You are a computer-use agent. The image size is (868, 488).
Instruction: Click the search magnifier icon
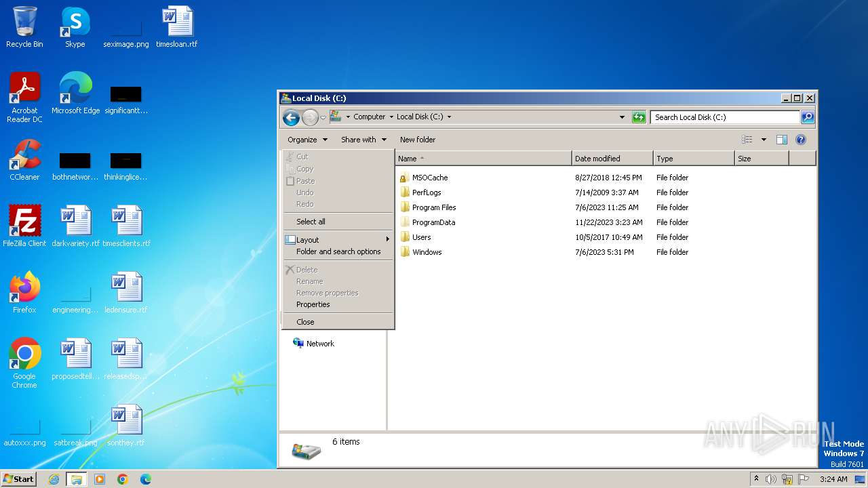point(808,117)
